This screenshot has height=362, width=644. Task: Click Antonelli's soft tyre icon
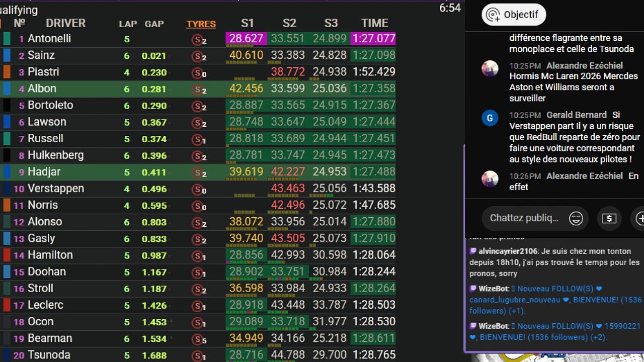[x=198, y=40]
